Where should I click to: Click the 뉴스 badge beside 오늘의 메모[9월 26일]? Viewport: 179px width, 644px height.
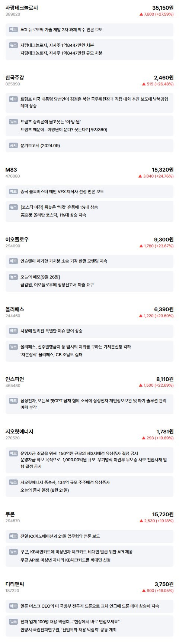(x=13, y=277)
